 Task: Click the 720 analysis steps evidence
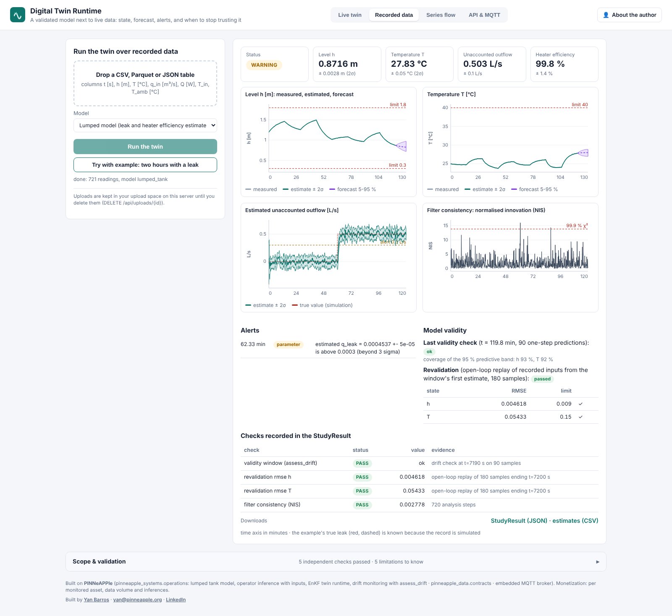pyautogui.click(x=454, y=505)
